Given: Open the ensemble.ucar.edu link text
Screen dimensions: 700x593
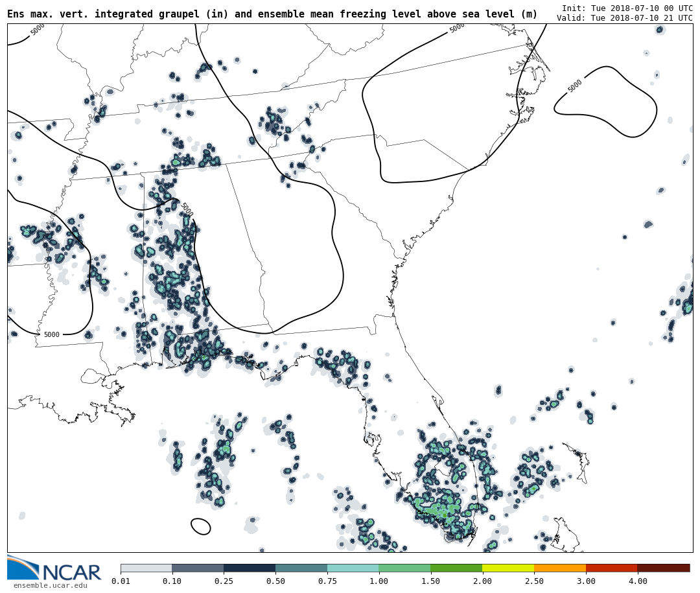Looking at the screenshot, I should [50, 586].
